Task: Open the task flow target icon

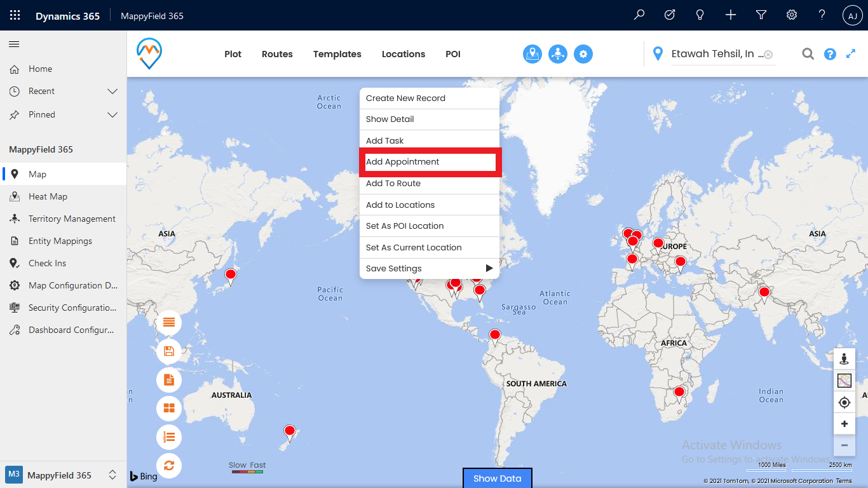Action: 670,15
